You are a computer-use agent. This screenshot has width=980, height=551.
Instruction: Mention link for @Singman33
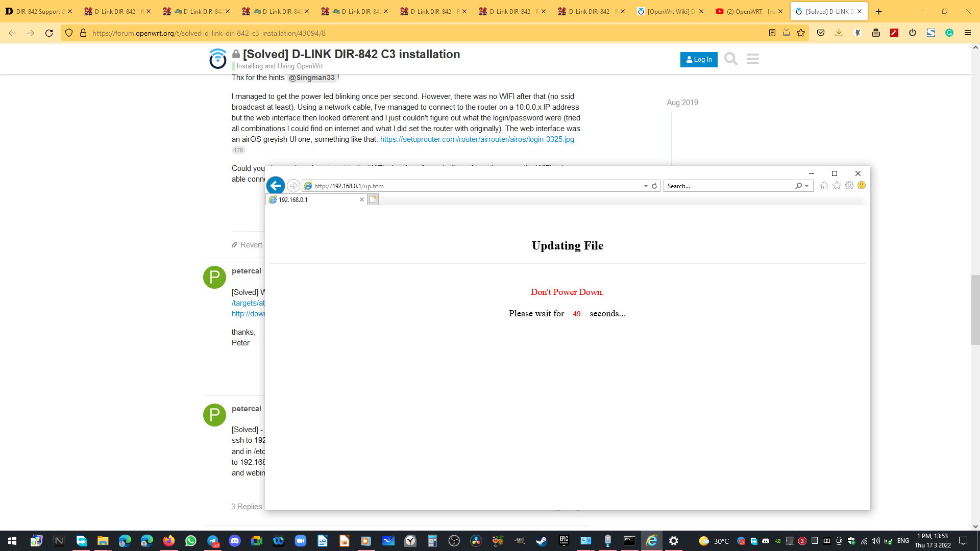[x=311, y=78]
